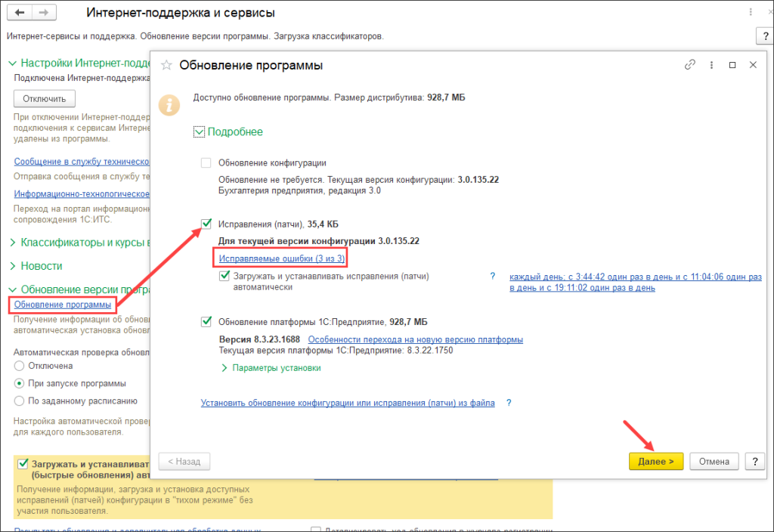Select При запуске программы radio option
Viewport: 774px width, 532px height.
[19, 383]
